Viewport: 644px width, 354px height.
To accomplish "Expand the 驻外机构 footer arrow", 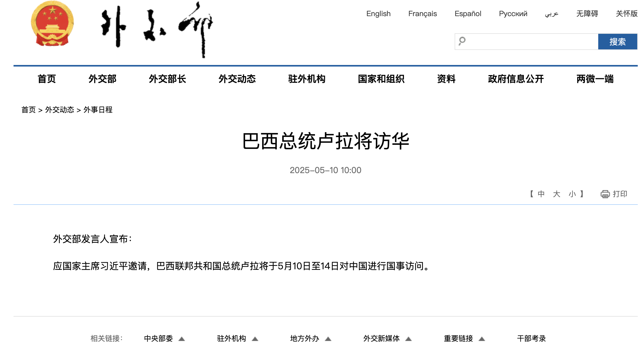I will coord(255,339).
